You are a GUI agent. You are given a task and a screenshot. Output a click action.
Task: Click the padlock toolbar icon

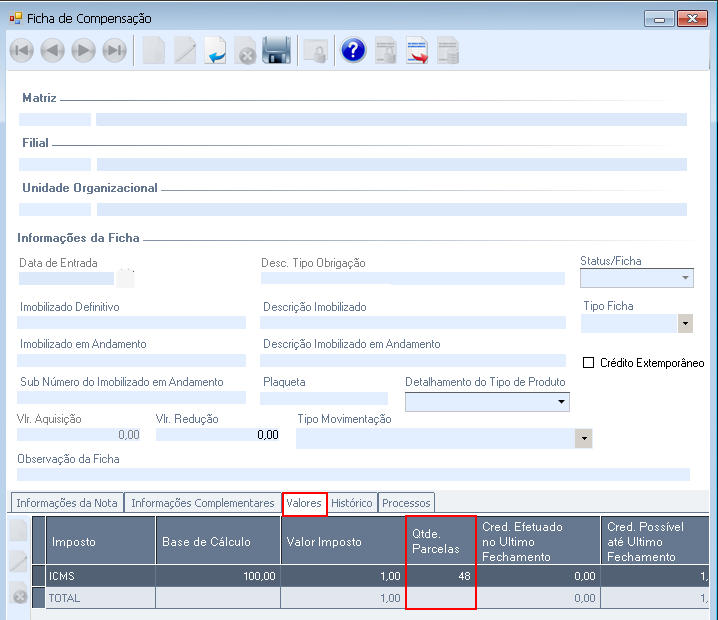click(x=315, y=51)
